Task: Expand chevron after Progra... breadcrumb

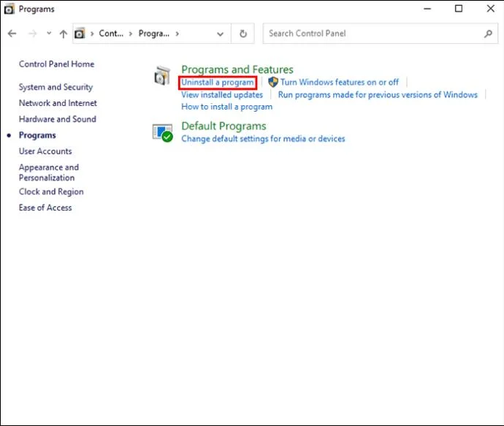Action: (177, 34)
